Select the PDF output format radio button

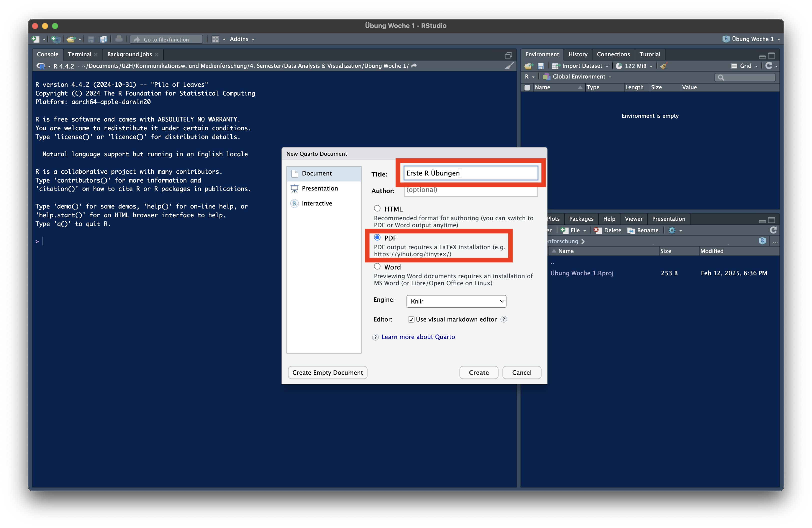coord(377,237)
